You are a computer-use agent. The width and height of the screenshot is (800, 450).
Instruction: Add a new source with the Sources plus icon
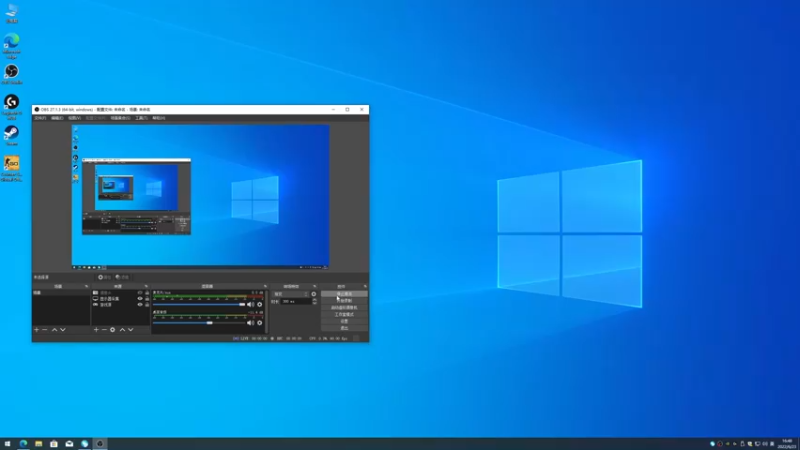96,330
